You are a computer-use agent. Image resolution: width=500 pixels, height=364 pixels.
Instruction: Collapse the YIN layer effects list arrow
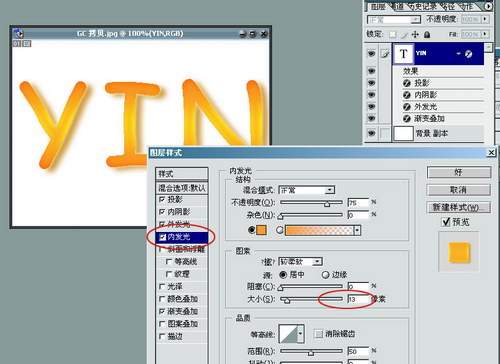459,54
